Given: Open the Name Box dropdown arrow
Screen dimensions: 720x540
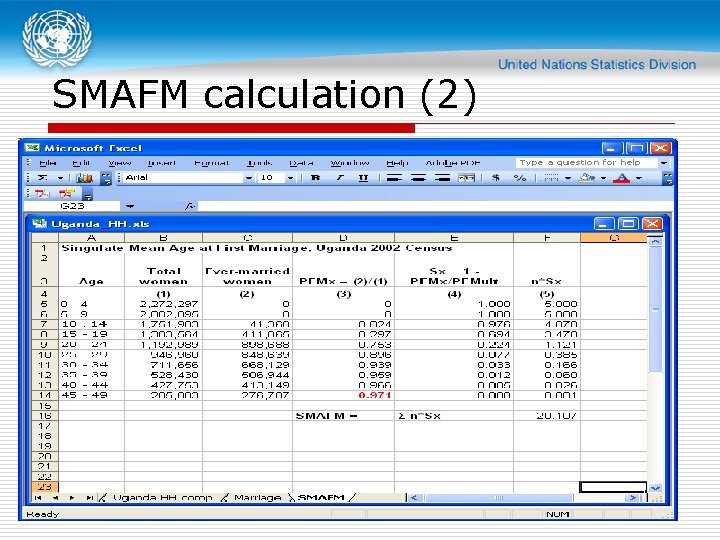Looking at the screenshot, I should 130,206.
